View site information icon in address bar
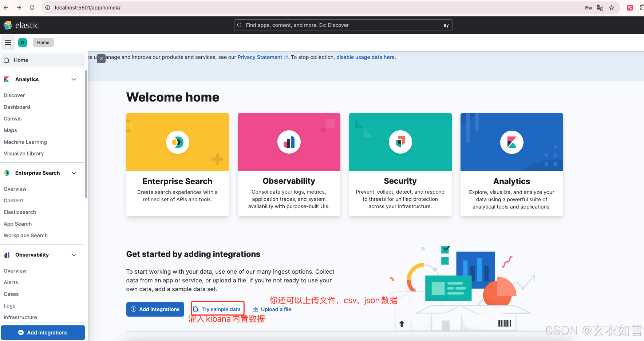The height and width of the screenshot is (341, 644). [x=48, y=8]
